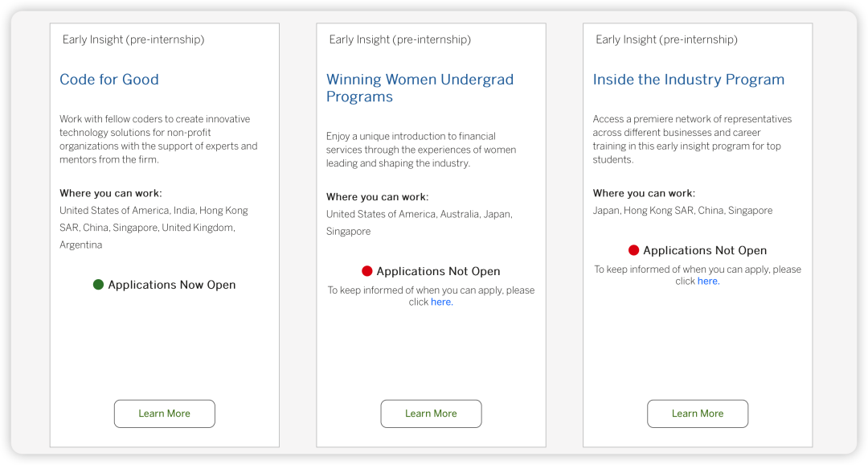Click 'Applications Not Open' in Inside the Industry card
The width and height of the screenshot is (868, 465).
point(705,250)
